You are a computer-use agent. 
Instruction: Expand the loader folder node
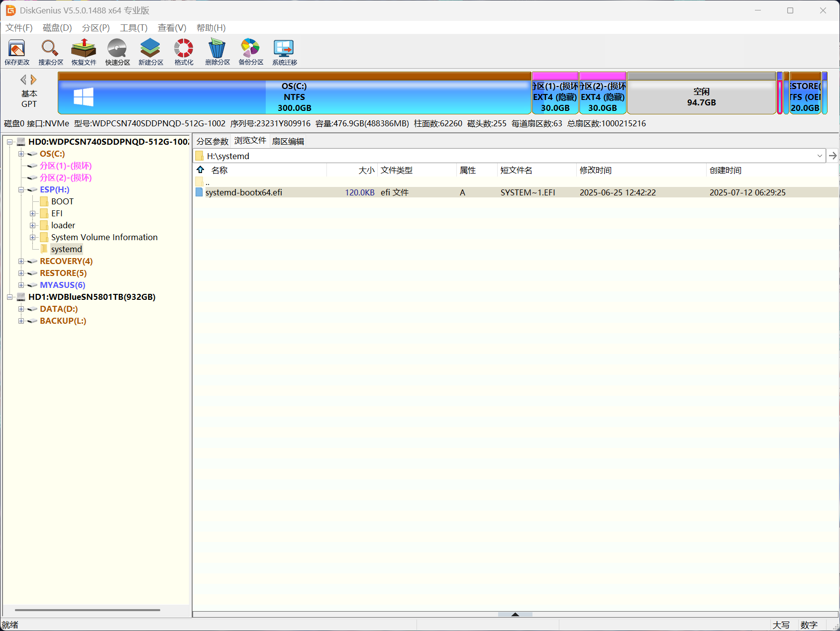[x=33, y=226]
